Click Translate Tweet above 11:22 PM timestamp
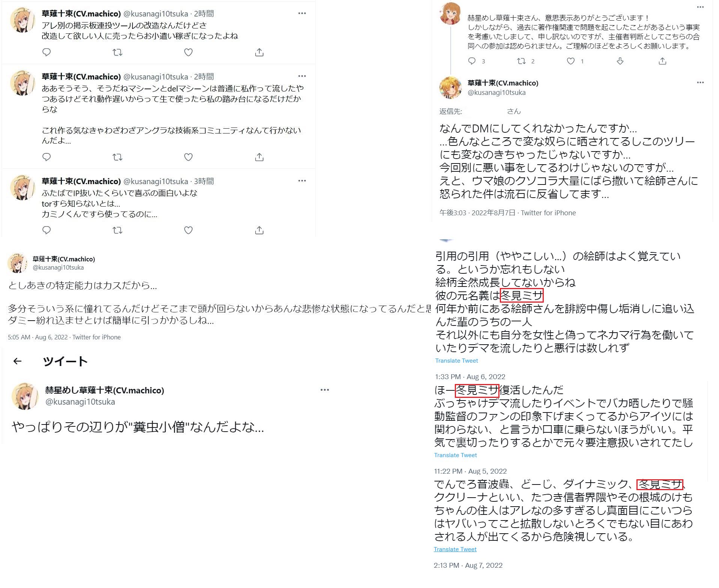 455,455
